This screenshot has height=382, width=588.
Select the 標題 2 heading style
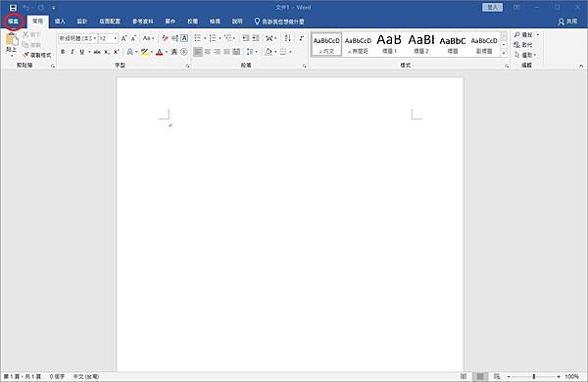point(420,45)
